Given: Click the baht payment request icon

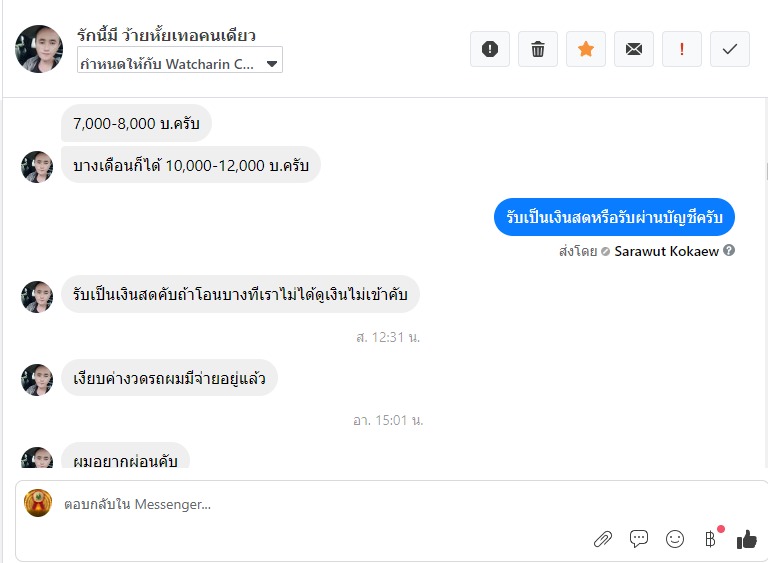Looking at the screenshot, I should (711, 539).
